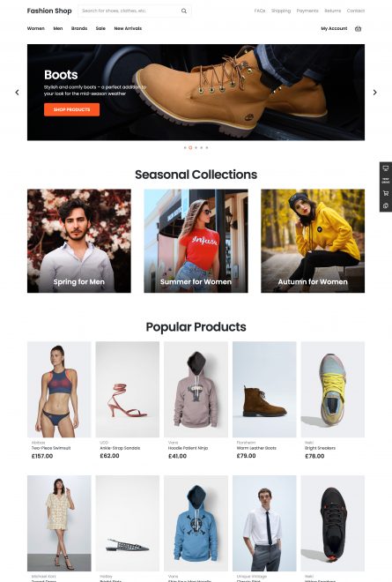The width and height of the screenshot is (392, 582).
Task: Advance to next banner slide arrow
Action: click(x=375, y=93)
